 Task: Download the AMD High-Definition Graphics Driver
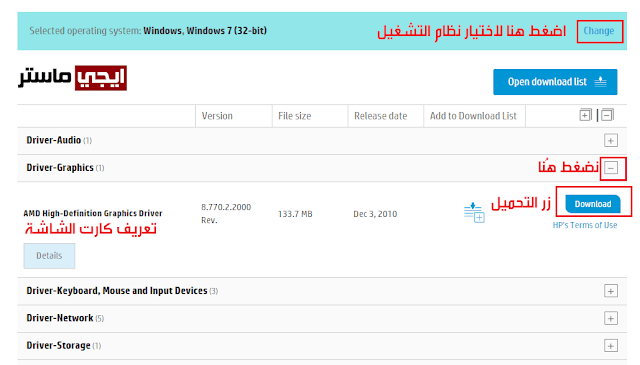pos(593,204)
